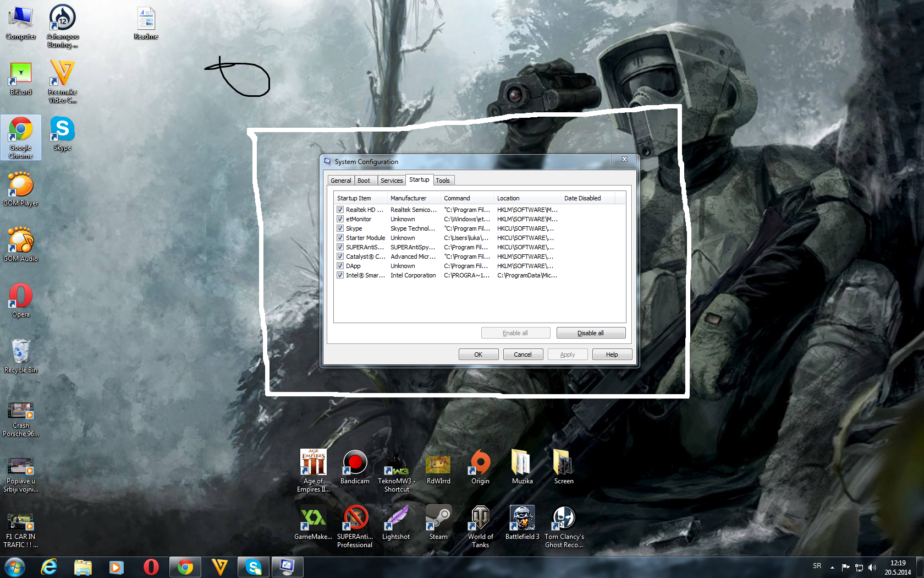The width and height of the screenshot is (924, 578).
Task: Open the Readme document on desktop
Action: click(x=146, y=23)
